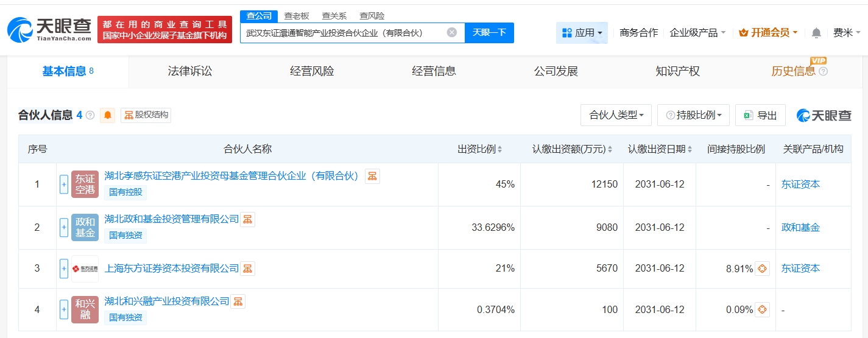Switch to the 法律诉讼 tab
The image size is (868, 338).
(x=190, y=71)
